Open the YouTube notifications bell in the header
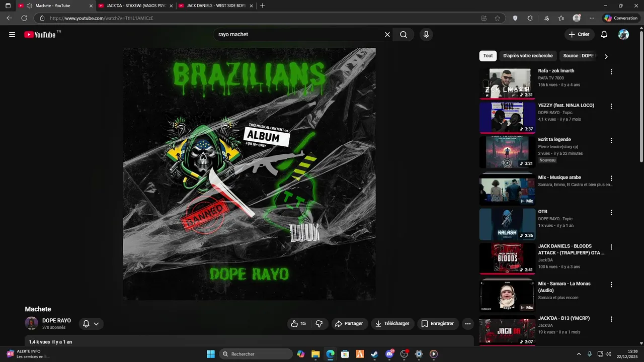The height and width of the screenshot is (362, 644). 604,35
